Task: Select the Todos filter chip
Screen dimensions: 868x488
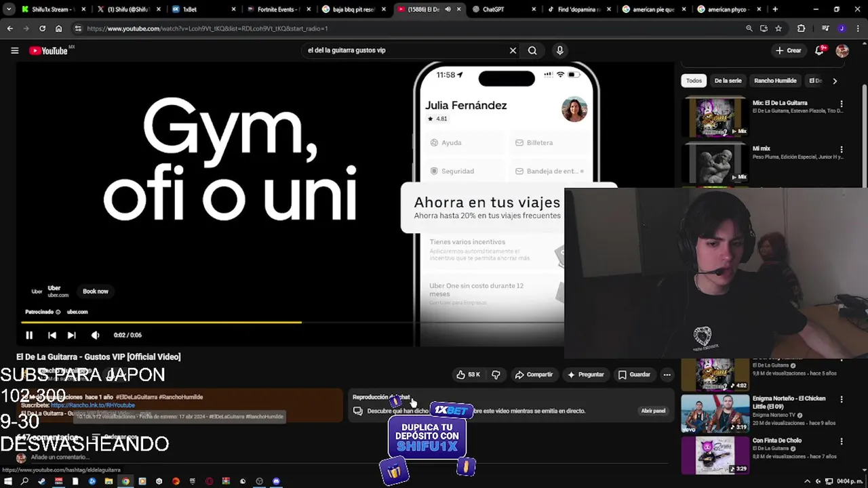Action: click(694, 81)
